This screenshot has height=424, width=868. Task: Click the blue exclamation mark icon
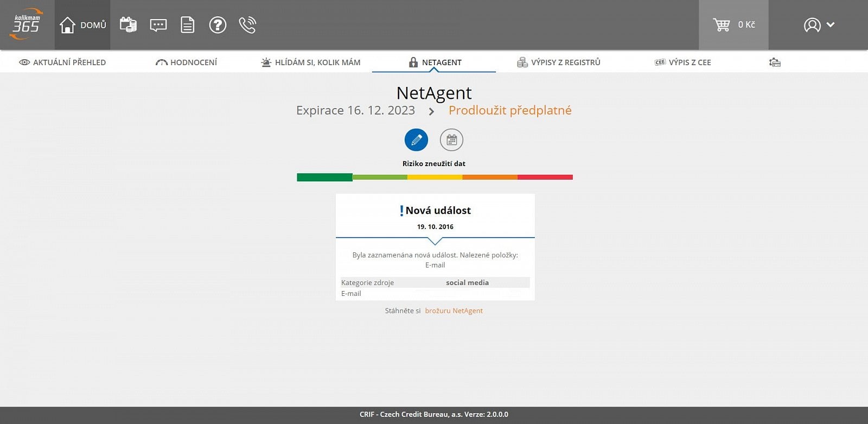coord(401,211)
